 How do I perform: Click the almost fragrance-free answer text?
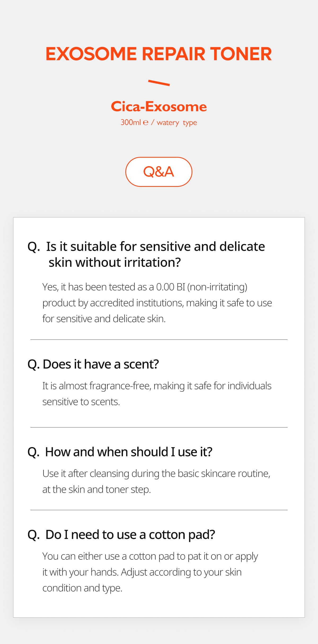157,394
